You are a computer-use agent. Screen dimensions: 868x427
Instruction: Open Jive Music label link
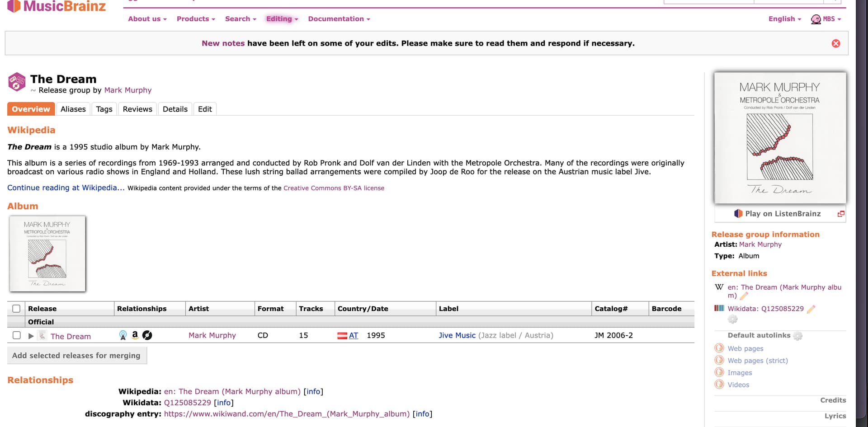[x=457, y=335]
